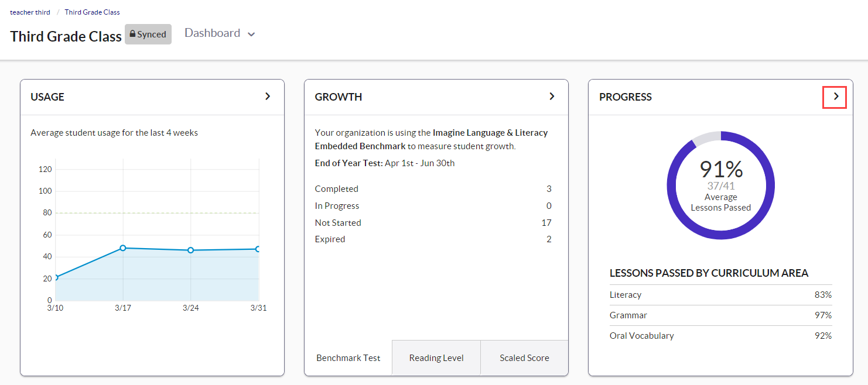Select the 91% progress donut chart

point(720,185)
